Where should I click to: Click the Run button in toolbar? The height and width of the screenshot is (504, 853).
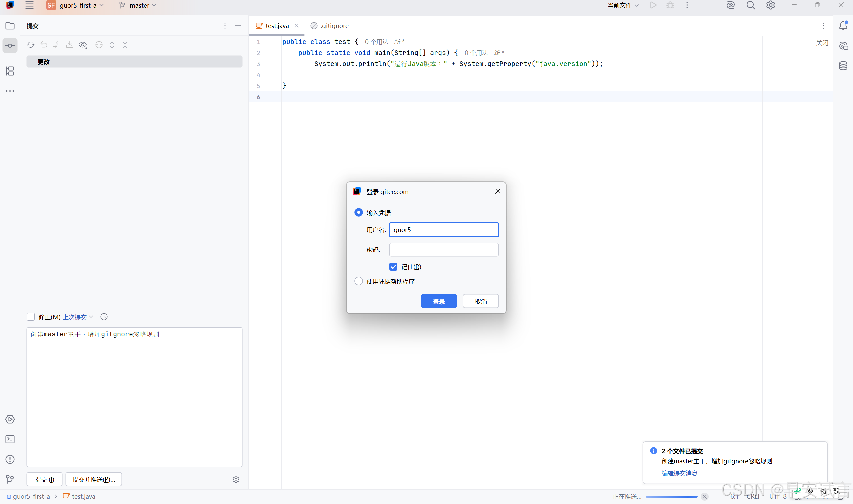tap(653, 5)
